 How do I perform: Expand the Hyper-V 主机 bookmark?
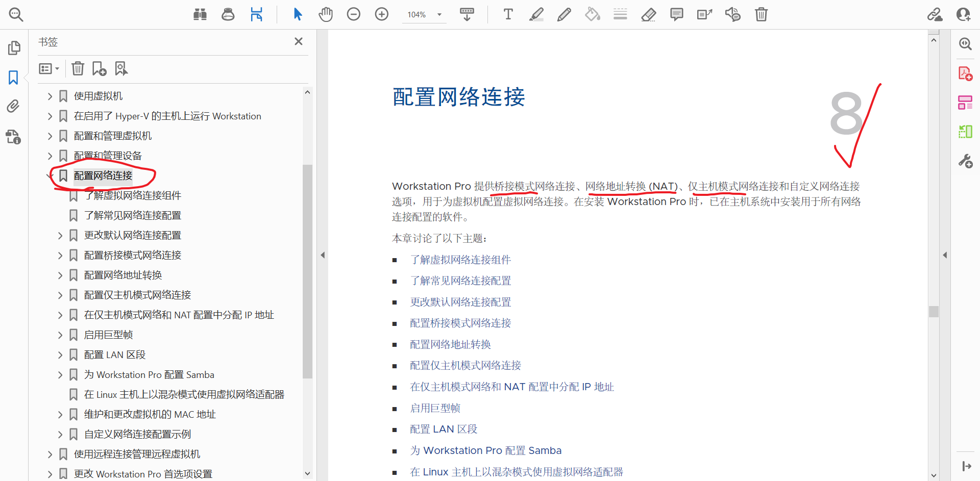click(50, 116)
